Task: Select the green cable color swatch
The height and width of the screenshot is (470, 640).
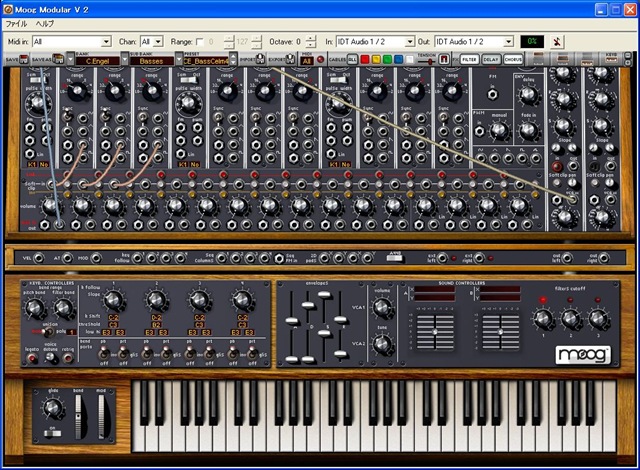Action: pos(387,60)
